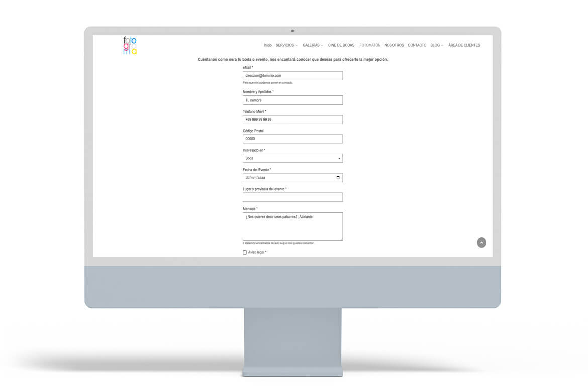Expand the SERVICIOS menu
The image size is (588, 392).
(x=286, y=45)
